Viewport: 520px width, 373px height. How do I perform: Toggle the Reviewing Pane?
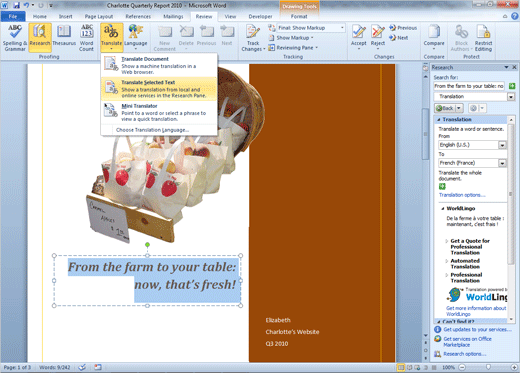tap(293, 48)
